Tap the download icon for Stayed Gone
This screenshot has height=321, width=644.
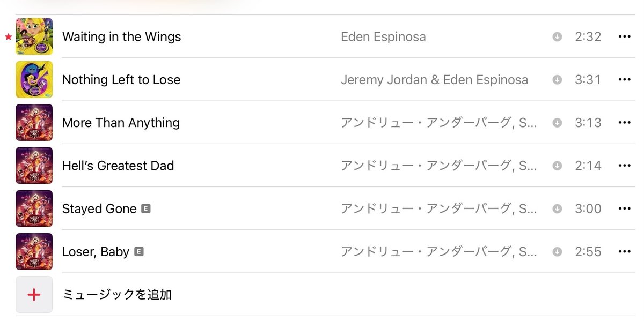click(x=557, y=208)
